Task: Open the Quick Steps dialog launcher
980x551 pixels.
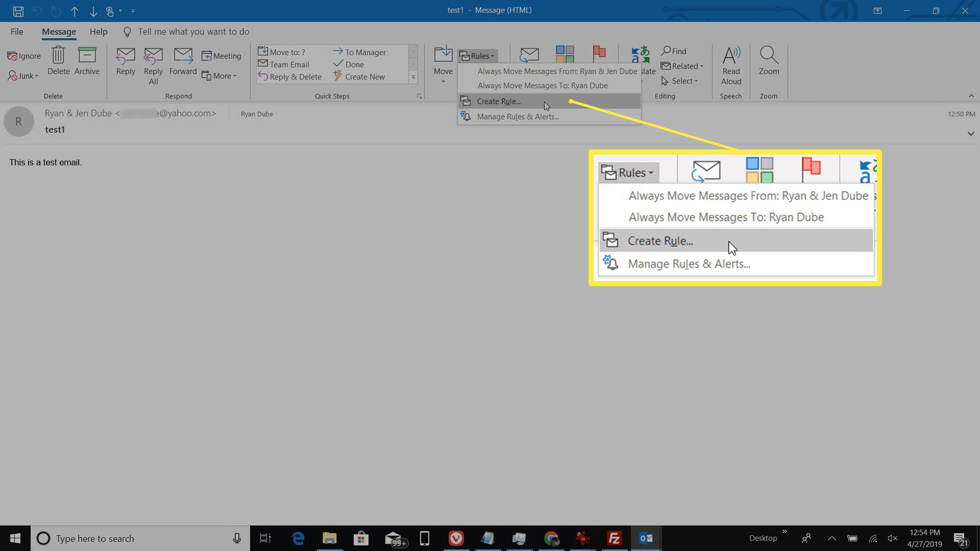Action: point(419,96)
